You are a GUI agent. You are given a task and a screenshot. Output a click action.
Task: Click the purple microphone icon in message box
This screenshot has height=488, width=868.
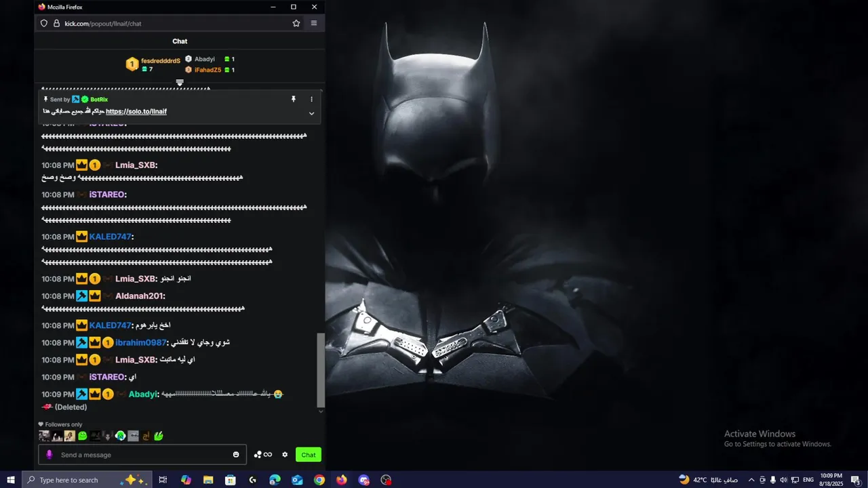49,455
